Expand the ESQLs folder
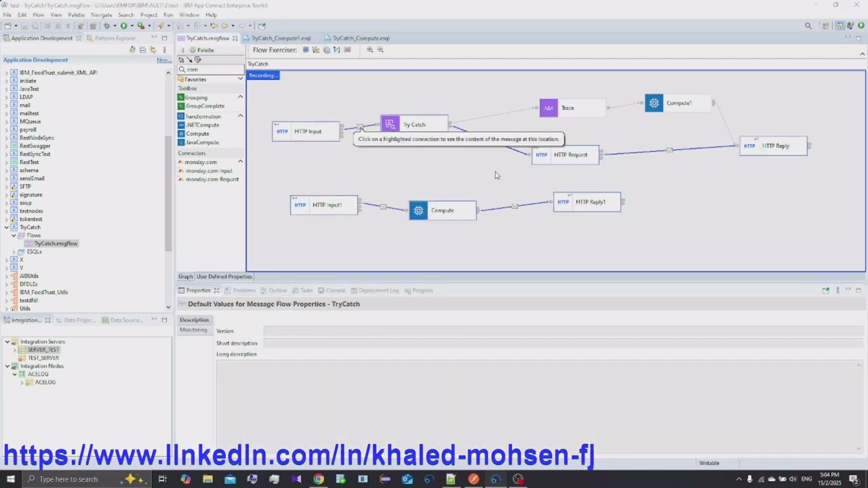The height and width of the screenshot is (488, 868). click(x=14, y=251)
